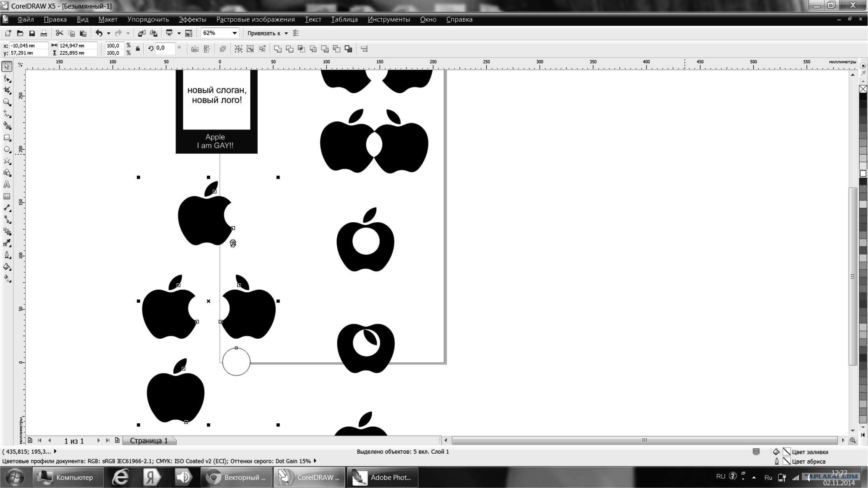Click the Undo arrow
This screenshot has width=868, height=488.
(x=99, y=33)
